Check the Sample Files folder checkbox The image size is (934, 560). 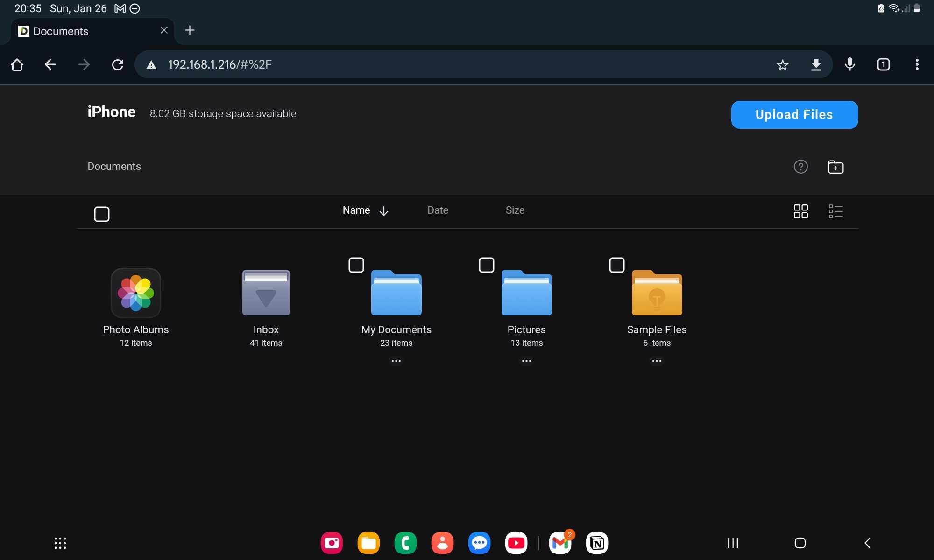click(616, 265)
